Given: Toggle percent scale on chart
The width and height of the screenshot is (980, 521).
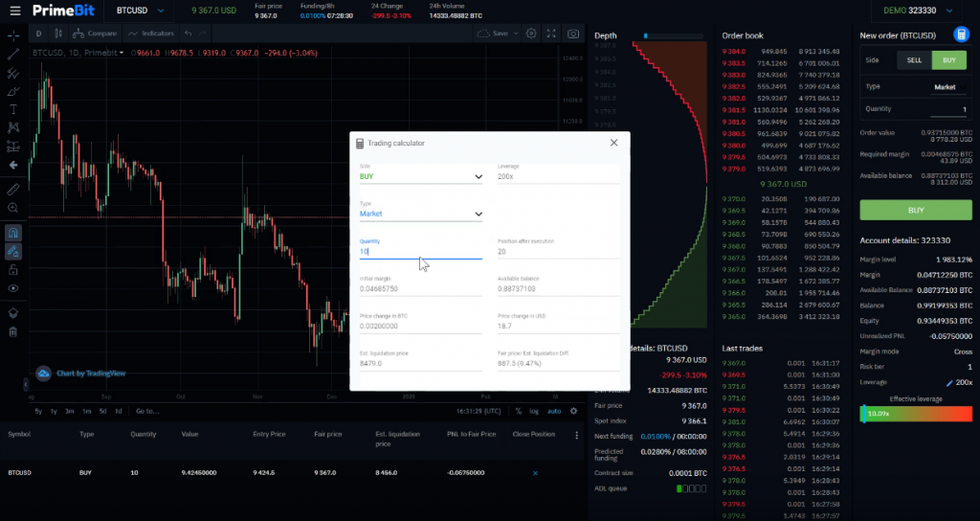Looking at the screenshot, I should [x=519, y=411].
